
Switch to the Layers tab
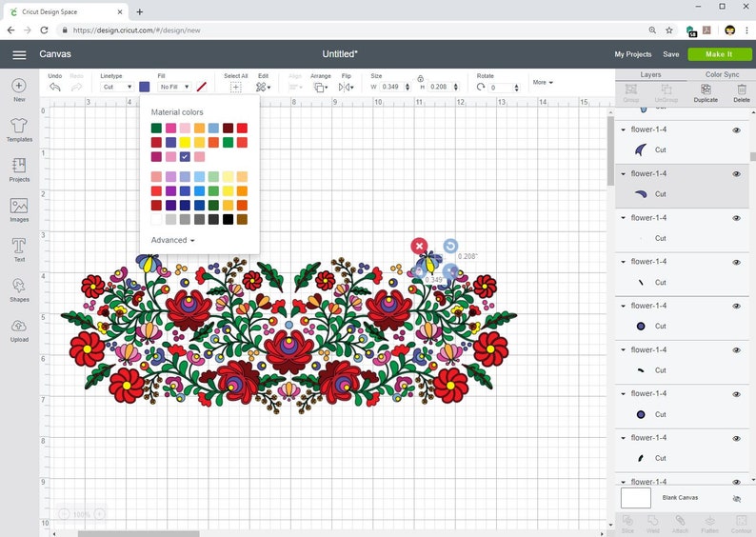[x=650, y=74]
